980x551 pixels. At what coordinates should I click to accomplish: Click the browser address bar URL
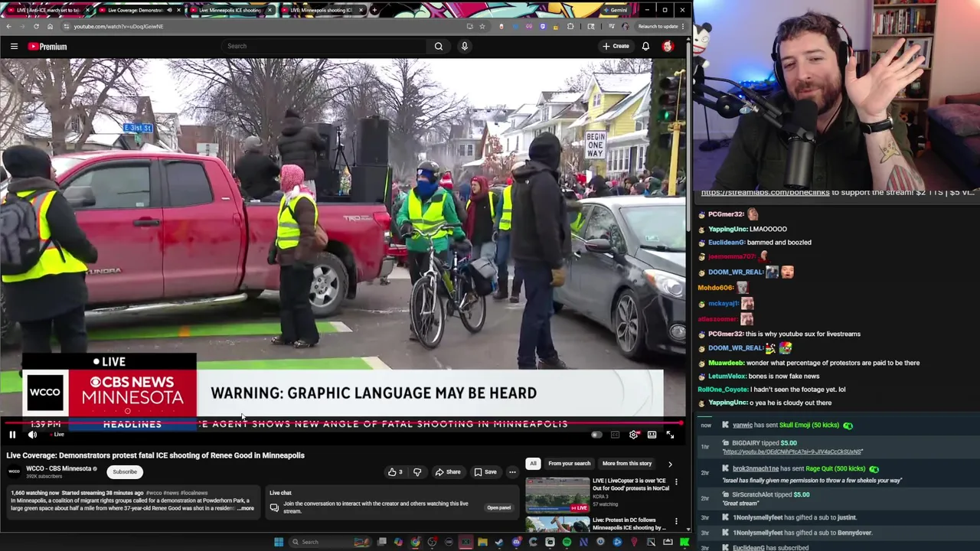pyautogui.click(x=119, y=26)
